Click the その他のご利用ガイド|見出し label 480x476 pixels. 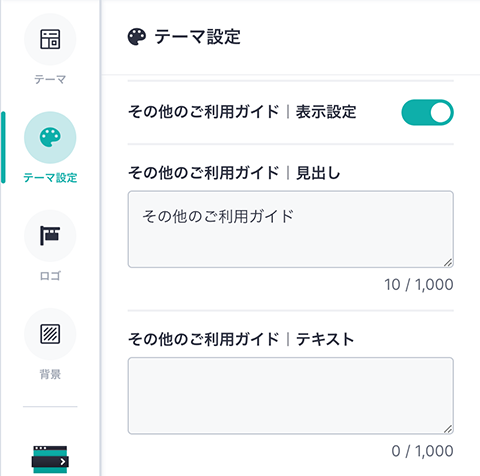pos(234,173)
